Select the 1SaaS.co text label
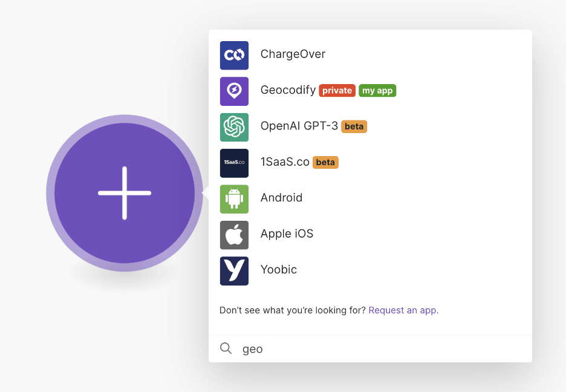The height and width of the screenshot is (392, 566). pos(285,162)
